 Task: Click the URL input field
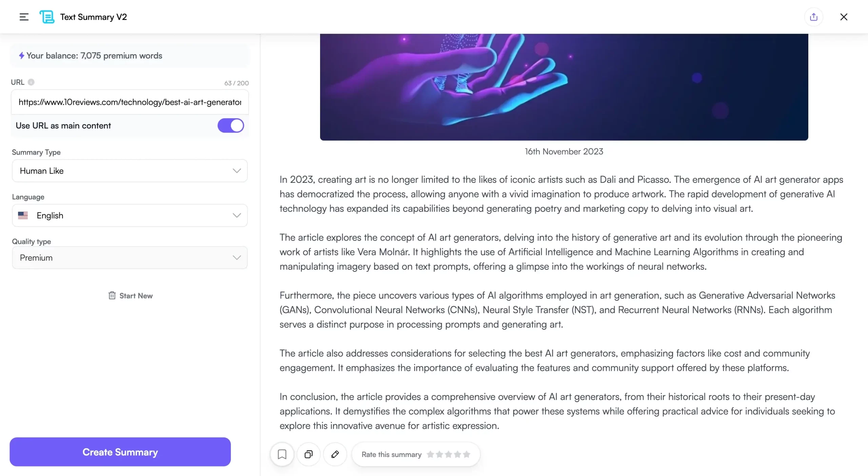130,101
